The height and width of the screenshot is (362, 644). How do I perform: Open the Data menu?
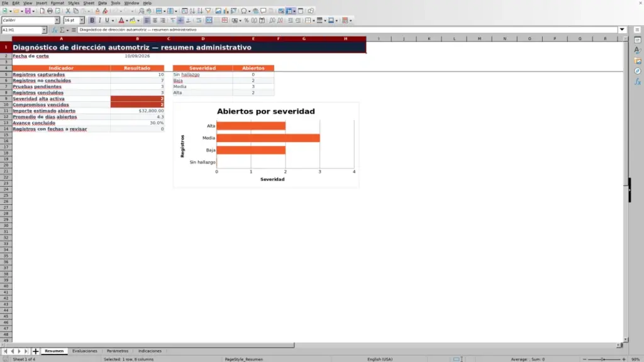coord(103,3)
